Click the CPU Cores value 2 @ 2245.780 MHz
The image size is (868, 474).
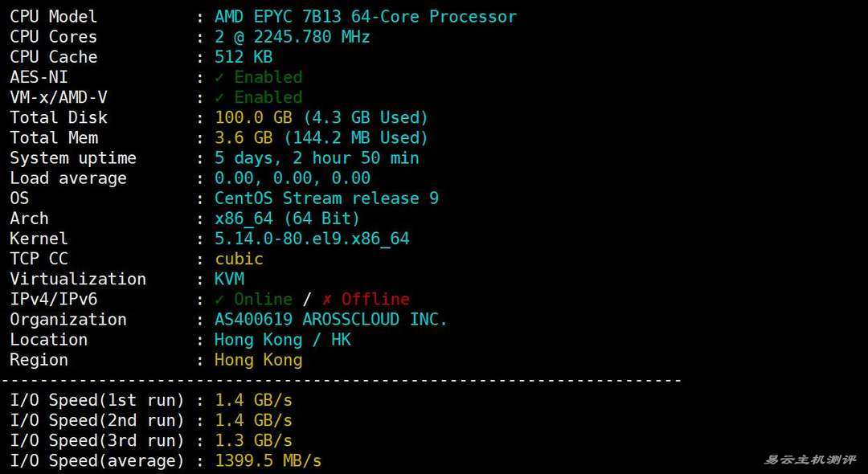point(292,37)
